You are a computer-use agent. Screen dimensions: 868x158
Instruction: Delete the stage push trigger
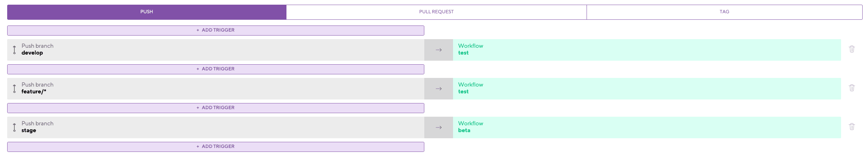click(x=851, y=127)
